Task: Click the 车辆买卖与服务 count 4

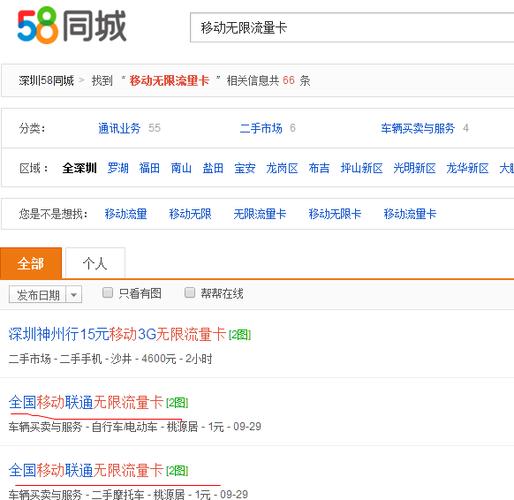Action: click(x=466, y=128)
